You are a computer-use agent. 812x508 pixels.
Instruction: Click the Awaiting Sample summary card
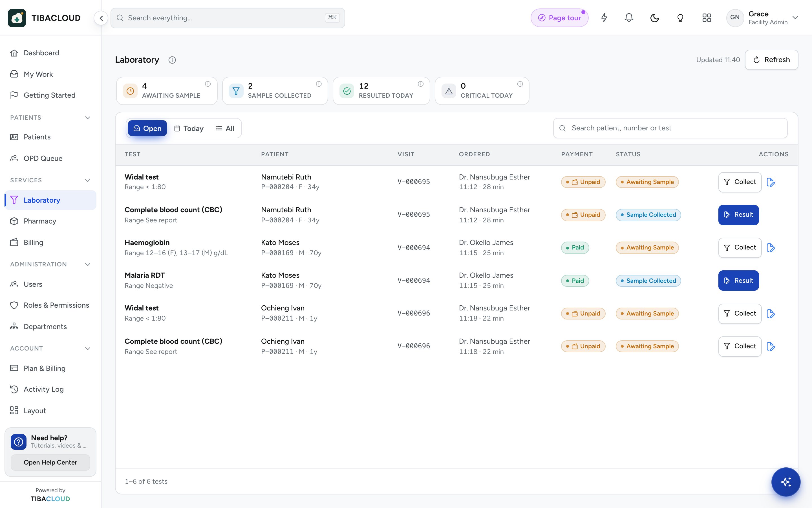tap(167, 91)
